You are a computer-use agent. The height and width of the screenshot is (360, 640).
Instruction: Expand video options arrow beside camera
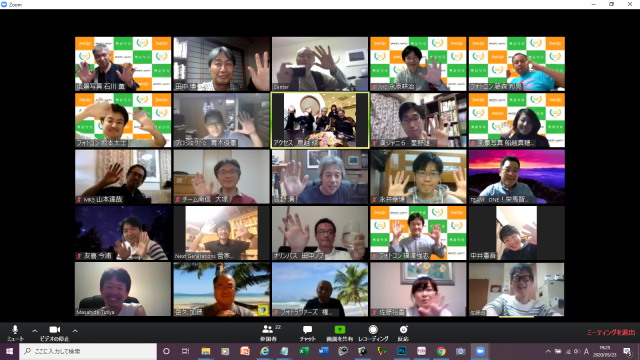(75, 331)
